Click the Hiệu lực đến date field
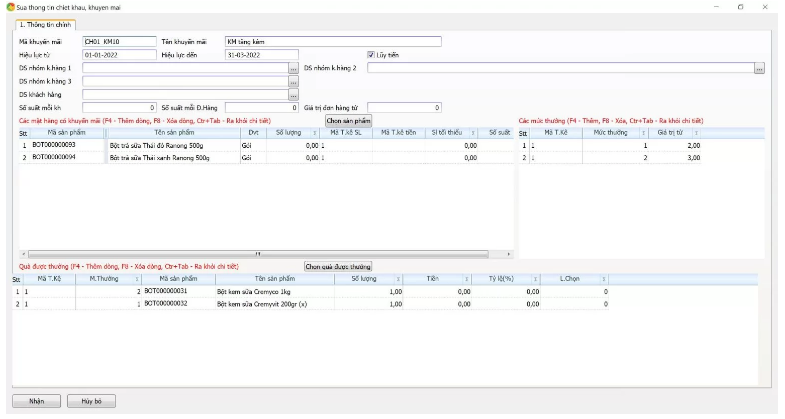 pyautogui.click(x=261, y=55)
